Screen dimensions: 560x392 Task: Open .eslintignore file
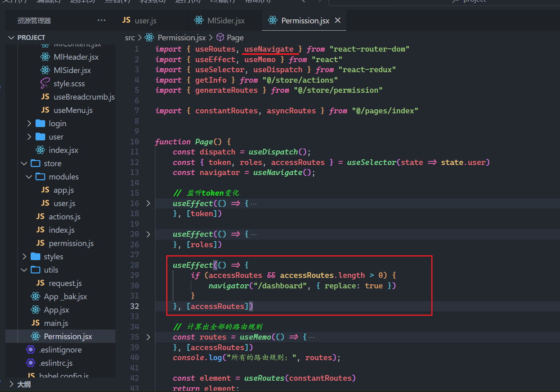click(x=61, y=350)
